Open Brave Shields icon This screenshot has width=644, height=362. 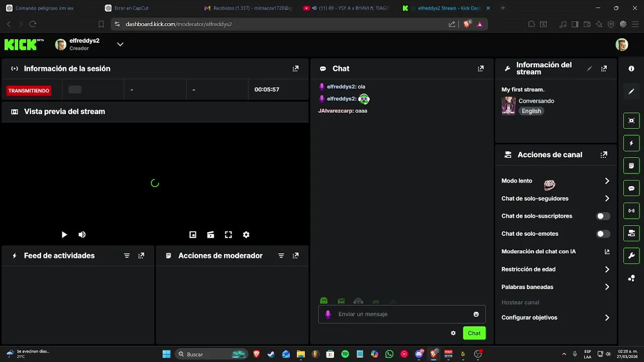click(467, 24)
